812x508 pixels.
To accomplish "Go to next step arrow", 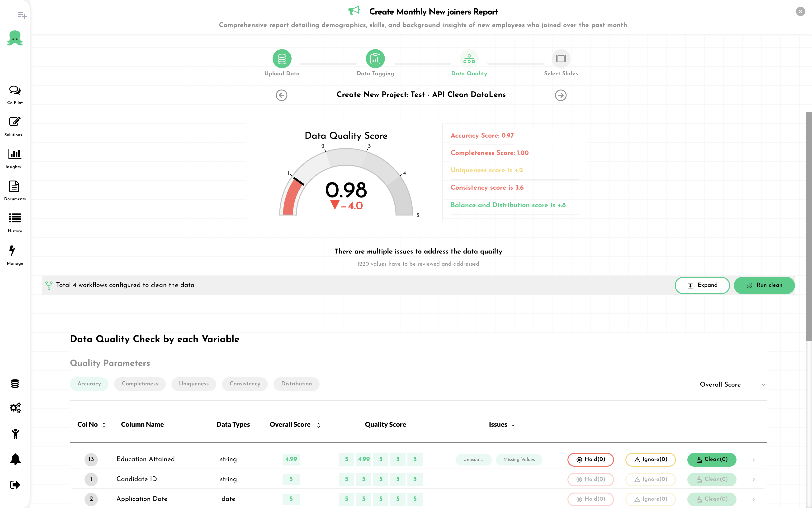I will point(560,95).
